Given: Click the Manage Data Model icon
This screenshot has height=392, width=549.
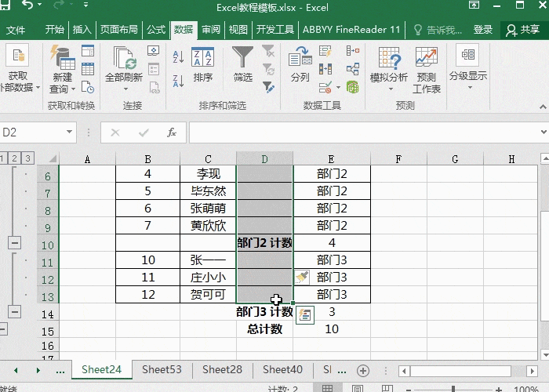Looking at the screenshot, I should click(353, 87).
